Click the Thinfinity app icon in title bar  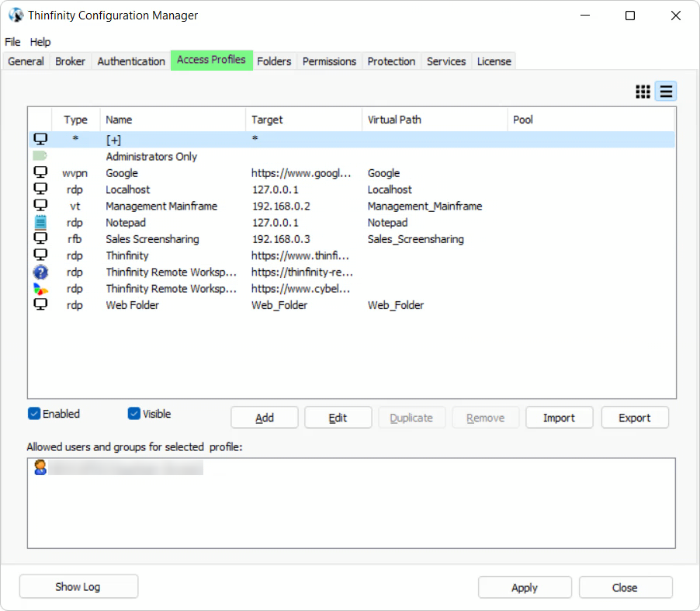pyautogui.click(x=16, y=16)
